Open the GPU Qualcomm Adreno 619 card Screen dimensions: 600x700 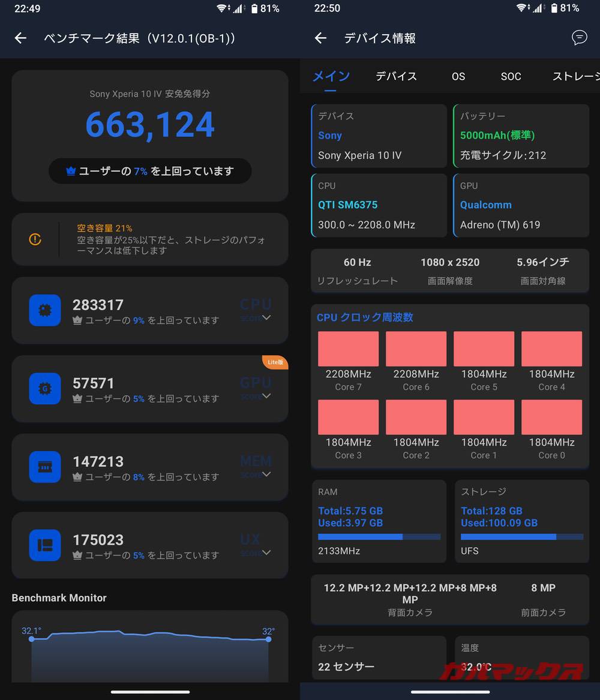[x=521, y=205]
